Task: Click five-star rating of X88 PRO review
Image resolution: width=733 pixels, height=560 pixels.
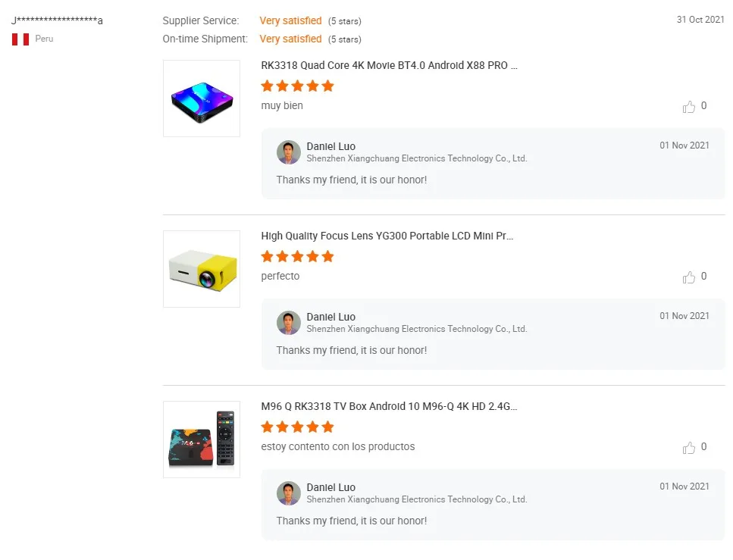Action: point(297,86)
